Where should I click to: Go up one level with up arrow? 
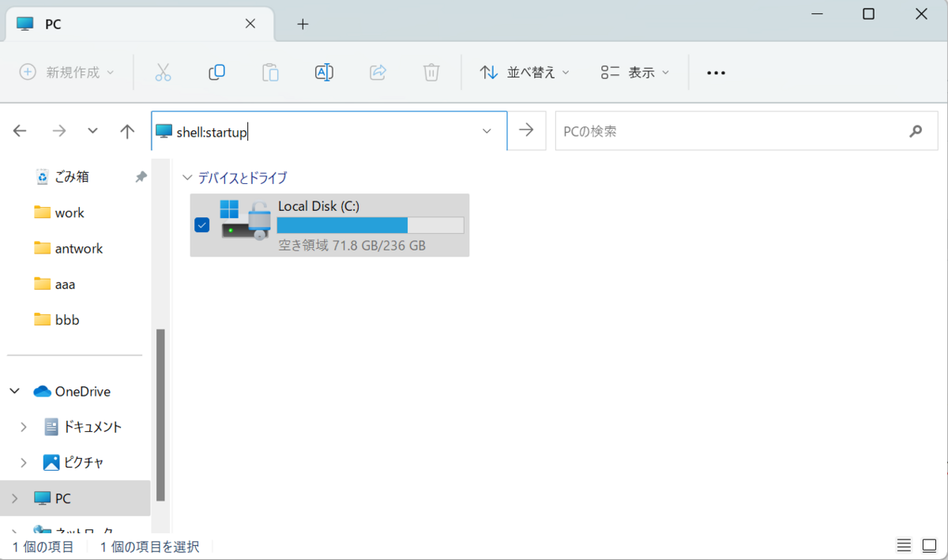click(x=127, y=131)
